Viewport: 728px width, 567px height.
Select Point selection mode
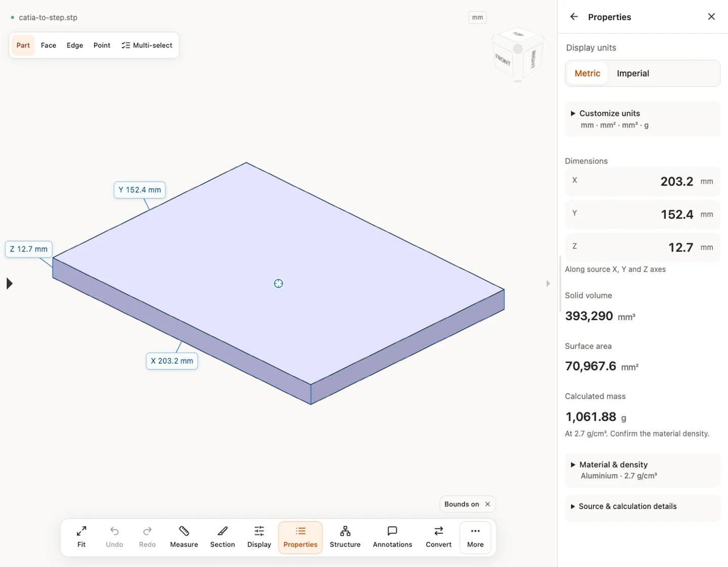[x=102, y=45]
